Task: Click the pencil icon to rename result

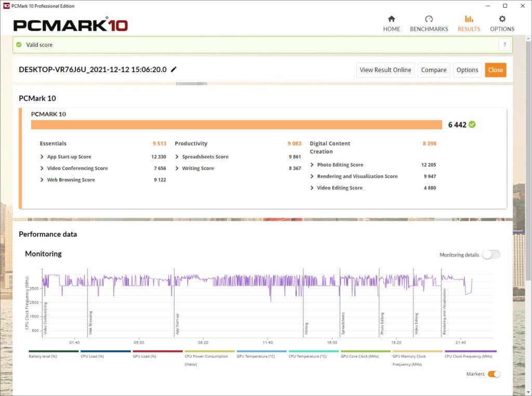Action: [174, 69]
